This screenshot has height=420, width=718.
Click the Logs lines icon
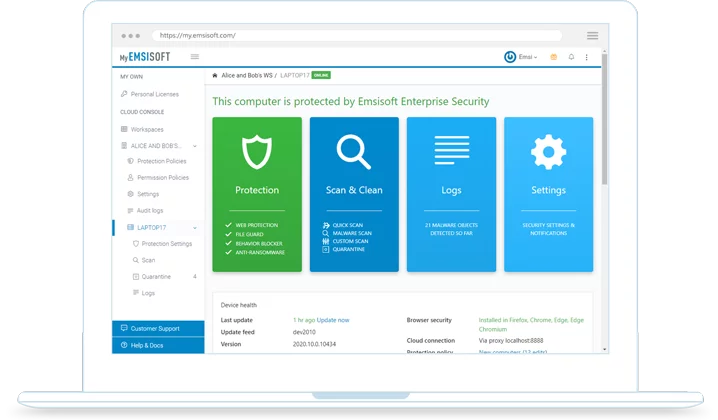[x=451, y=150]
